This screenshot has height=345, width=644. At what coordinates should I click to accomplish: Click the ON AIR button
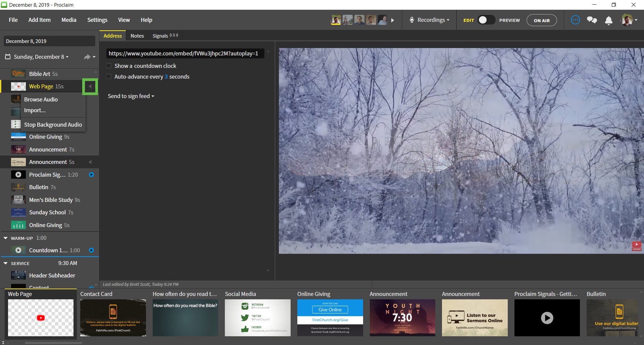[x=542, y=20]
